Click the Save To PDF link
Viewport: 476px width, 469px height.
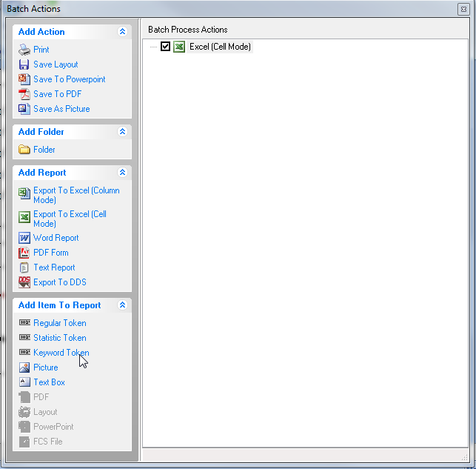58,94
